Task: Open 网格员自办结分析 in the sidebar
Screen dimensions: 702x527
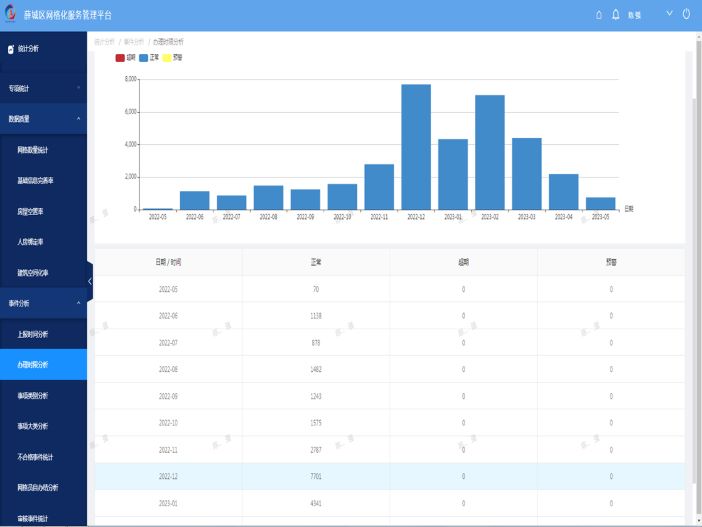Action: click(x=43, y=487)
